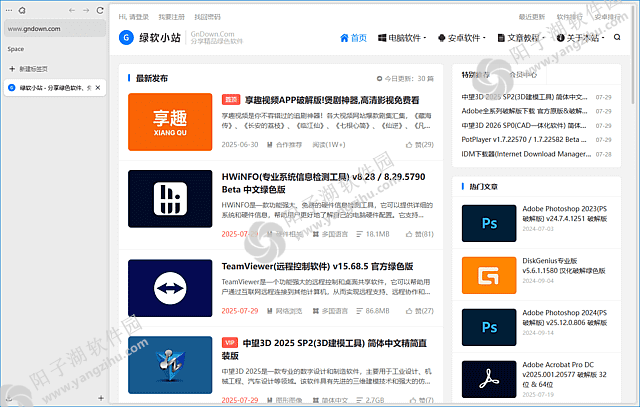
Task: Open PotPlayer v1.7.22570 recommended link
Action: point(524,139)
